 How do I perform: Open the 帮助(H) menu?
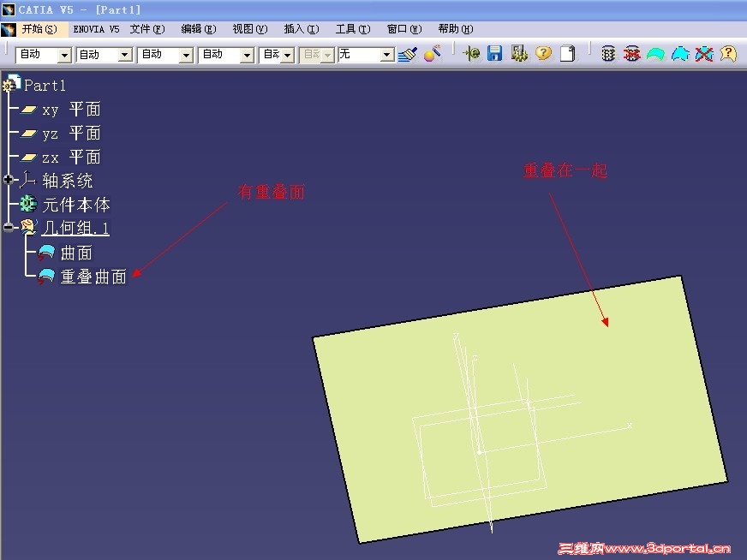[456, 29]
